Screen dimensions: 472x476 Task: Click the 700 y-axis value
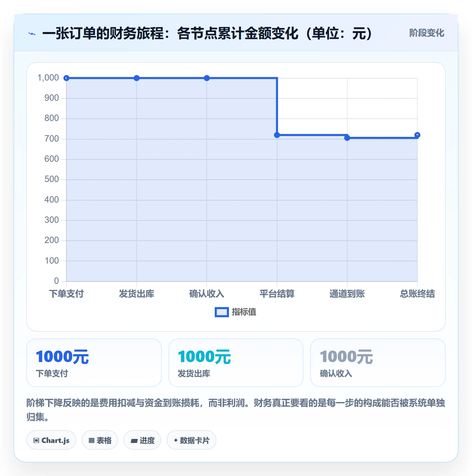(52, 139)
